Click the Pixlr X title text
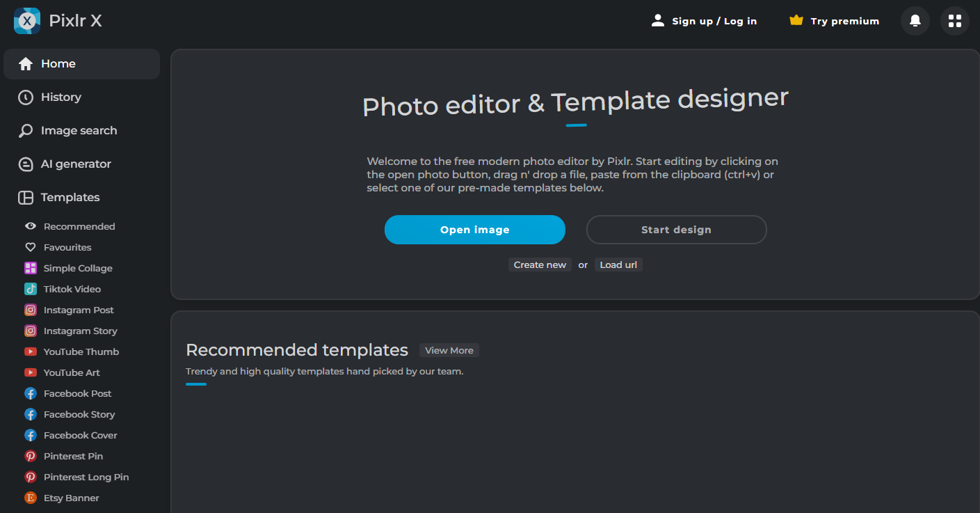980x513 pixels. pos(75,21)
